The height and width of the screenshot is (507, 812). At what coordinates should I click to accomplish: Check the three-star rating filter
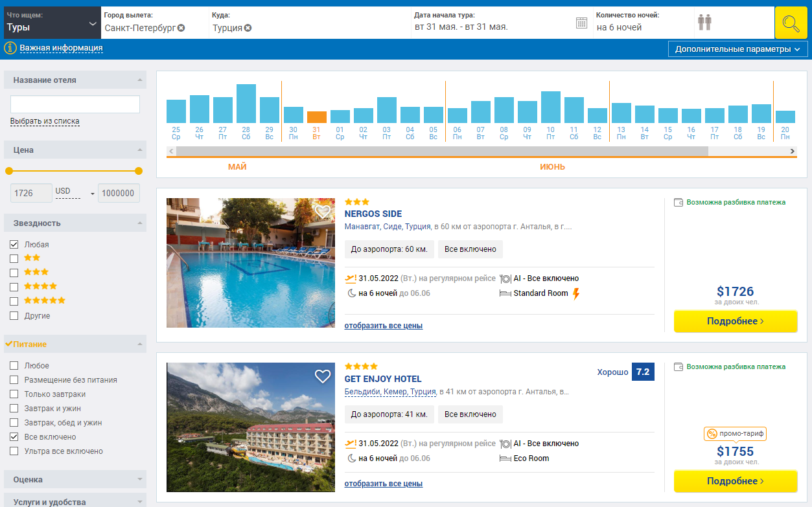coord(14,273)
